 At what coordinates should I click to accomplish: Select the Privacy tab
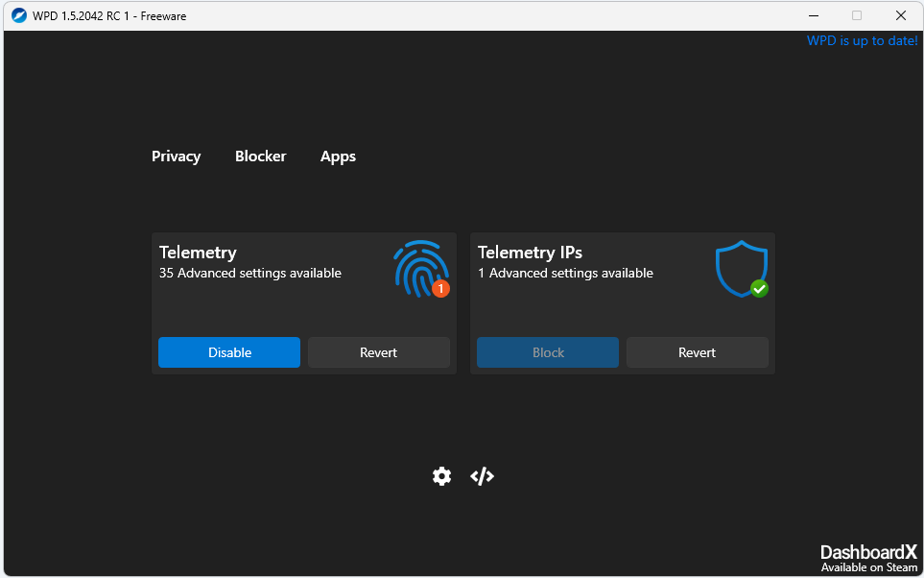tap(176, 157)
